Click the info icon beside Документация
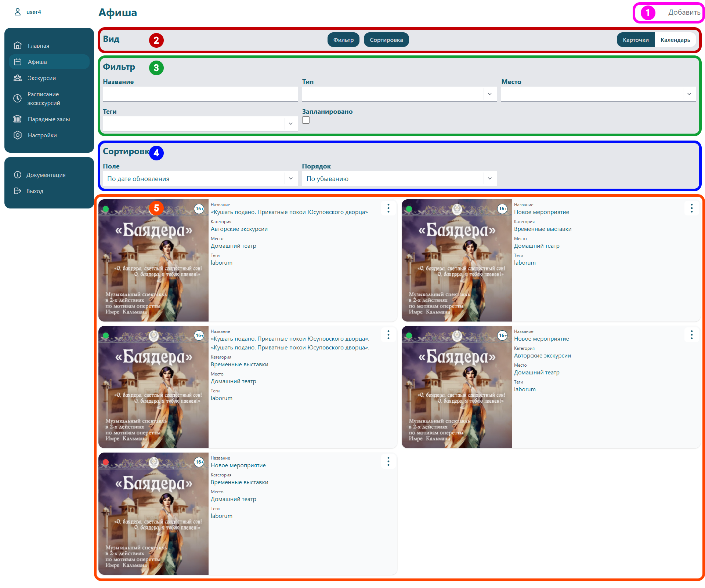The height and width of the screenshot is (588, 705). (17, 175)
